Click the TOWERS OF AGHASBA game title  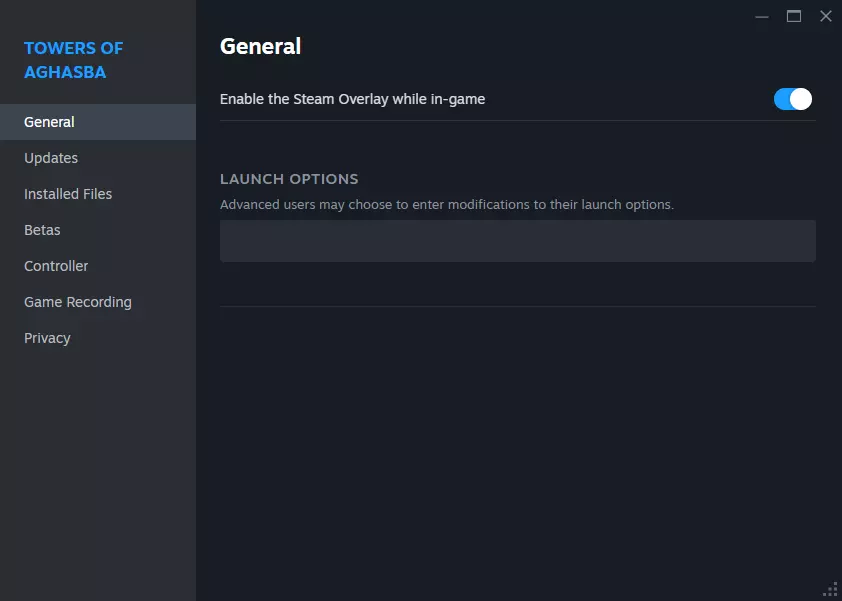73,60
